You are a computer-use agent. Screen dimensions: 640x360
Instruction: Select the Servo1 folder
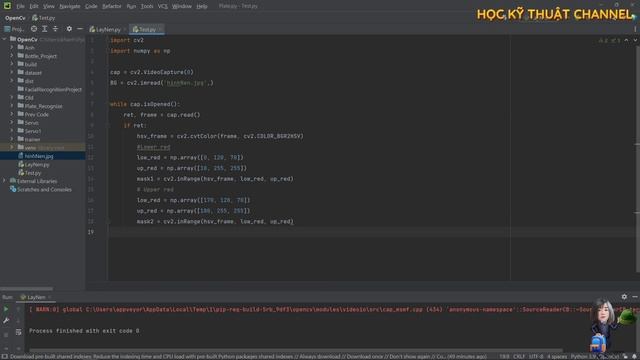[x=29, y=131]
